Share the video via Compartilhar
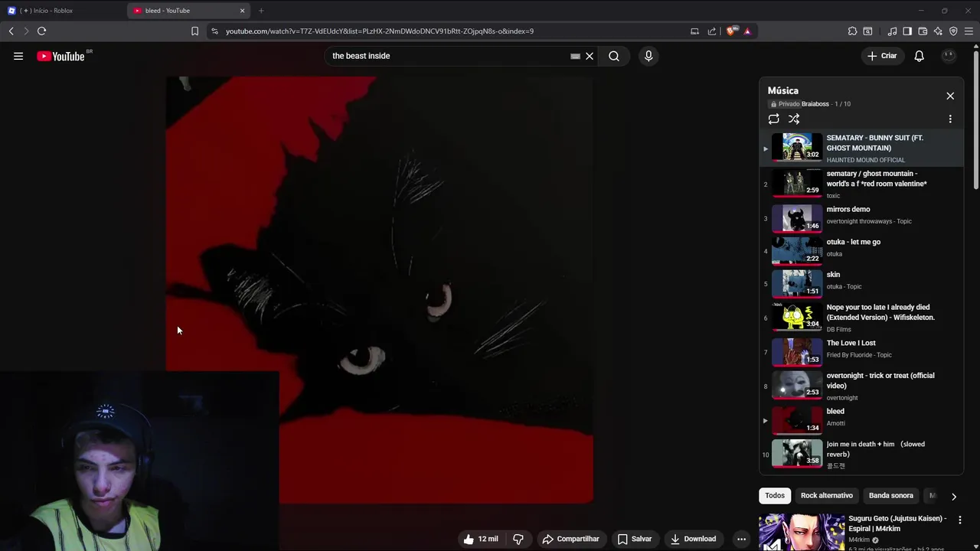Screen dimensions: 980x551 click(571, 539)
